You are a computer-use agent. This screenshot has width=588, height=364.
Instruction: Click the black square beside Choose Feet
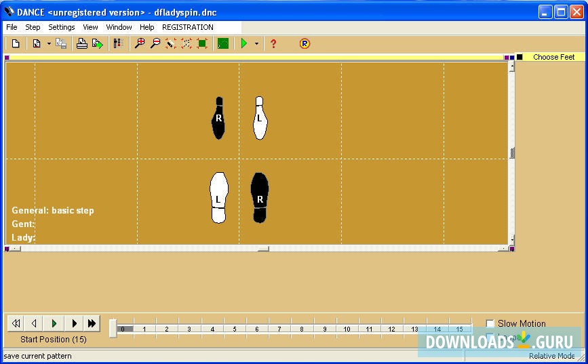coord(520,57)
